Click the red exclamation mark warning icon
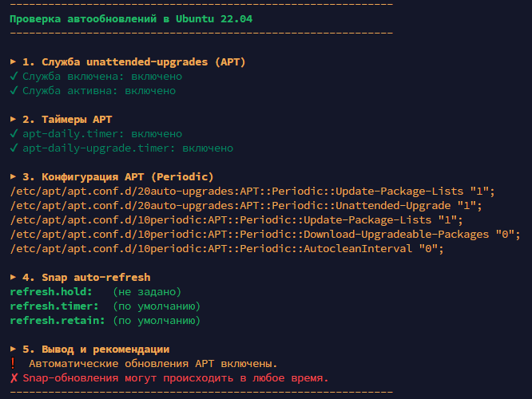 coord(13,363)
